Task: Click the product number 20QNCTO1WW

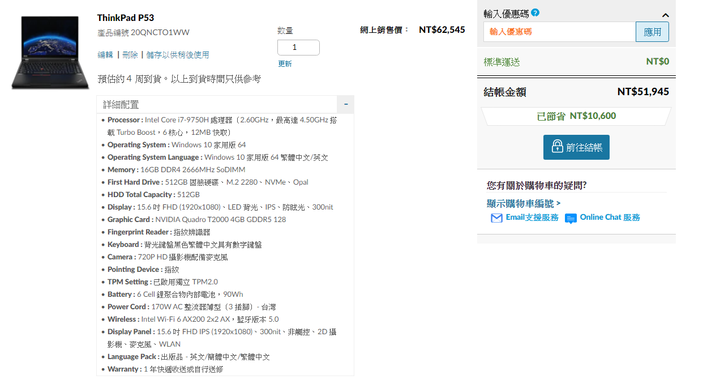Action: (160, 33)
